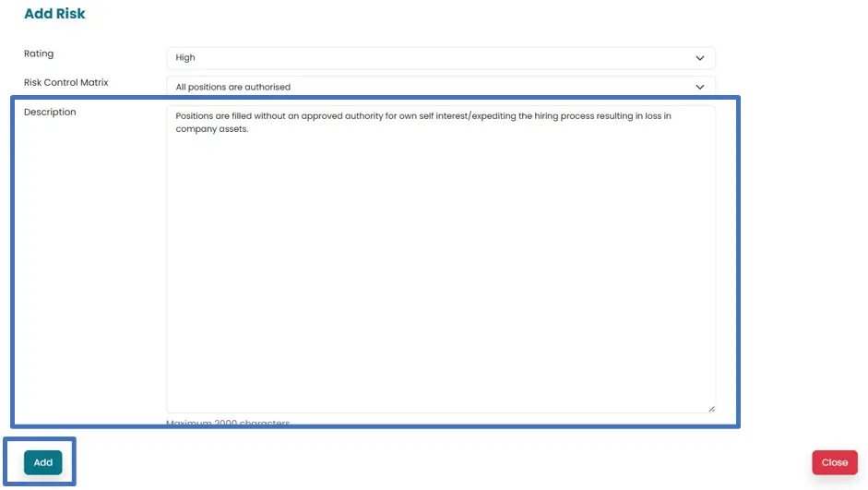The image size is (868, 490).
Task: Click the 'Maximum 2000 characters' hint text
Action: point(228,424)
